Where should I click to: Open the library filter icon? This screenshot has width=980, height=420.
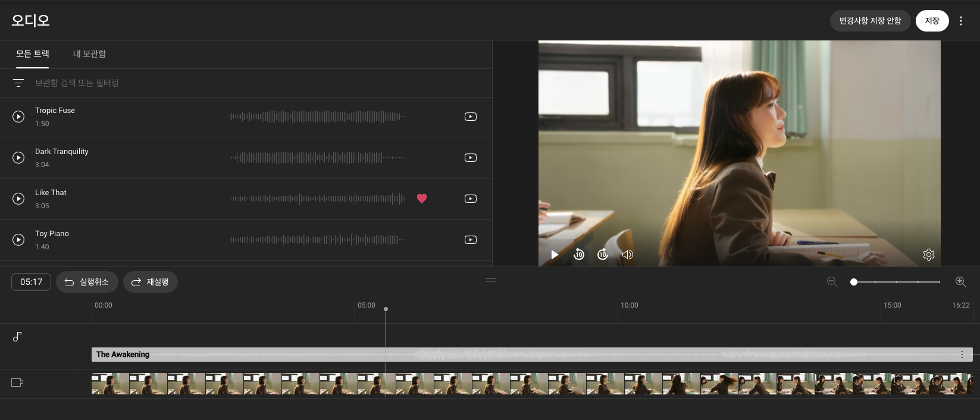pos(18,83)
